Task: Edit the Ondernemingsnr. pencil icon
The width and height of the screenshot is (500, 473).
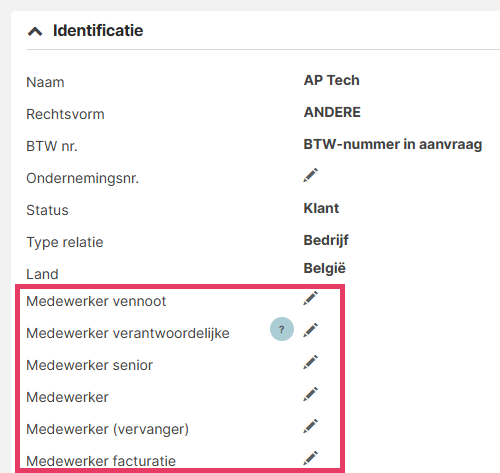Action: click(310, 175)
